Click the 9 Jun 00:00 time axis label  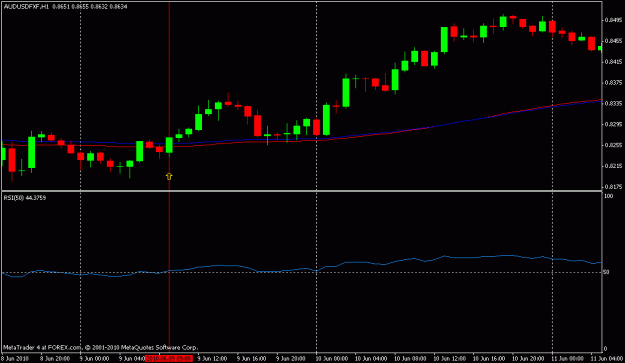(94, 359)
